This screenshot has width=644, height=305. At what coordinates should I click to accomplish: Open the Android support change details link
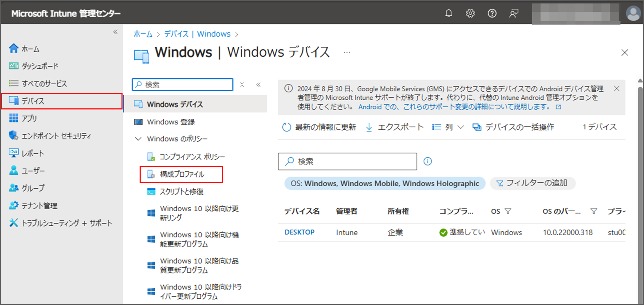(x=460, y=107)
